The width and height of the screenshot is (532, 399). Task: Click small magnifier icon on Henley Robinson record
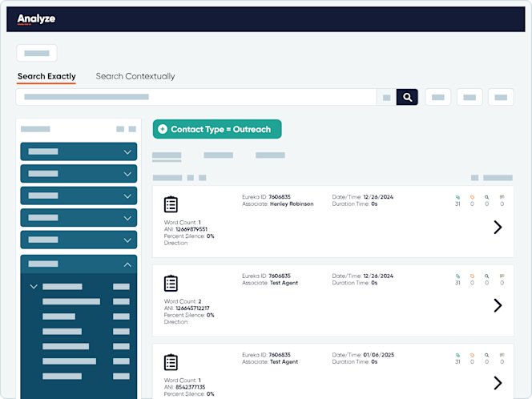point(487,197)
